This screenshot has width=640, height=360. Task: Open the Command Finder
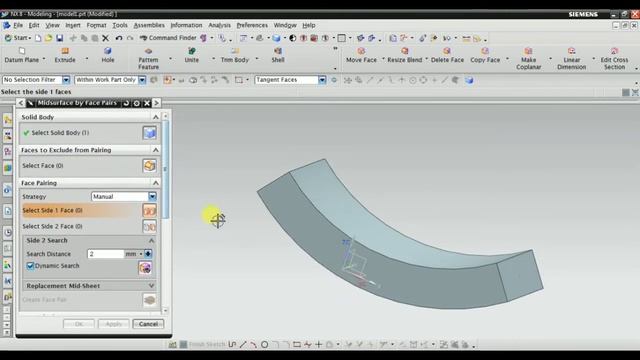coord(168,38)
